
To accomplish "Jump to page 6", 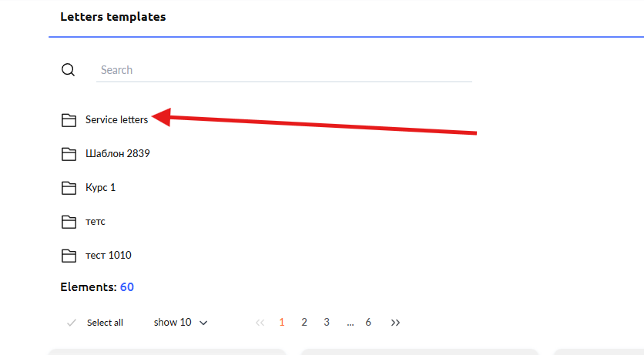I will (368, 323).
